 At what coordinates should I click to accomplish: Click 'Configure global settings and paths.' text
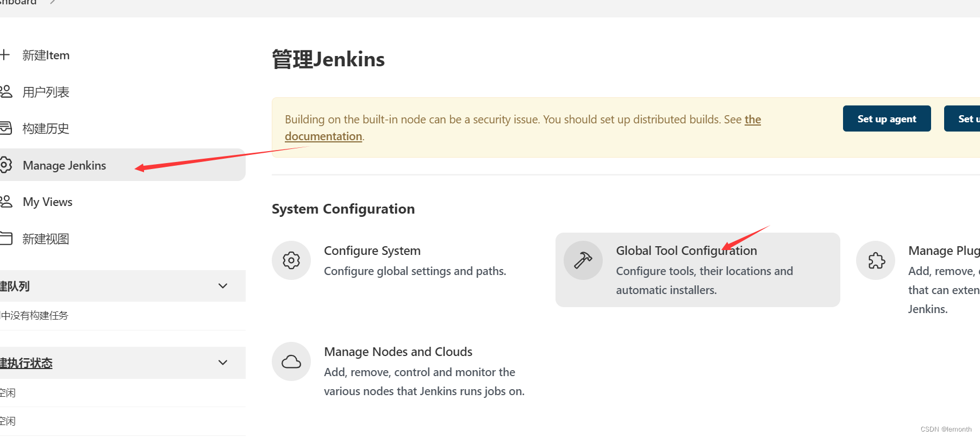(415, 271)
